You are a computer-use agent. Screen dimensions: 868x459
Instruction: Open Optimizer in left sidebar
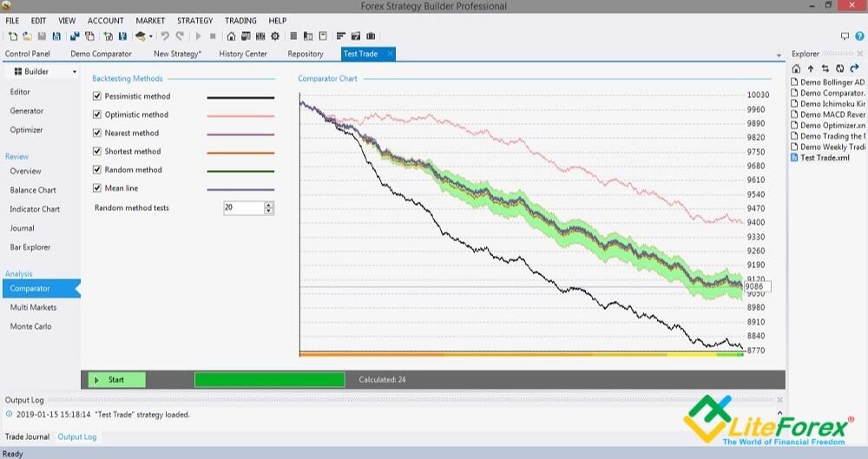click(x=26, y=129)
